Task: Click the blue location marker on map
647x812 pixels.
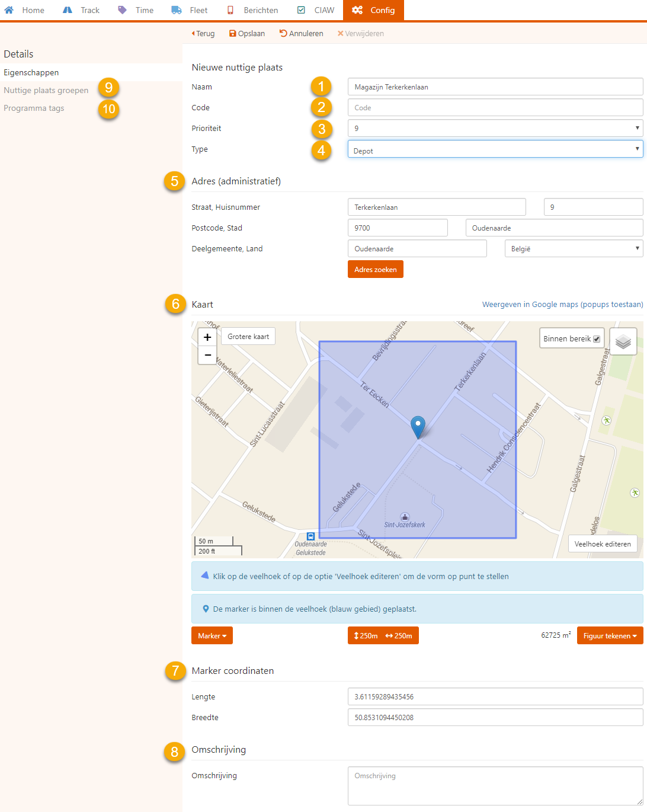Action: click(x=418, y=426)
